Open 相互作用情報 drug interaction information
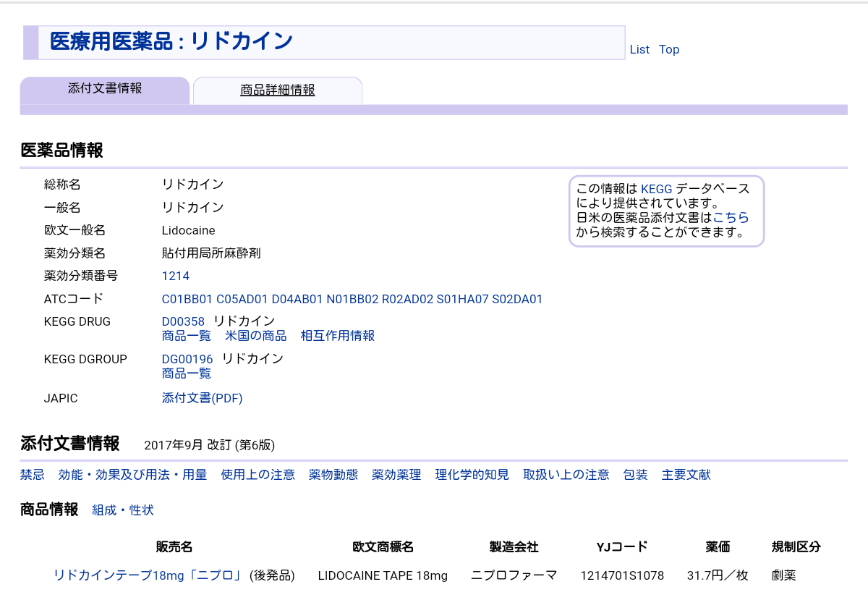 (337, 335)
